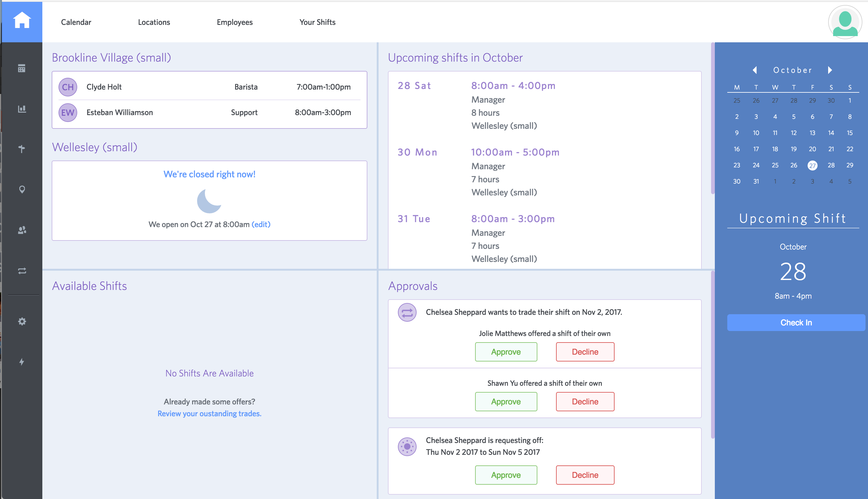This screenshot has width=868, height=499.
Task: Click the shift trades arrows sidebar icon
Action: pyautogui.click(x=22, y=271)
